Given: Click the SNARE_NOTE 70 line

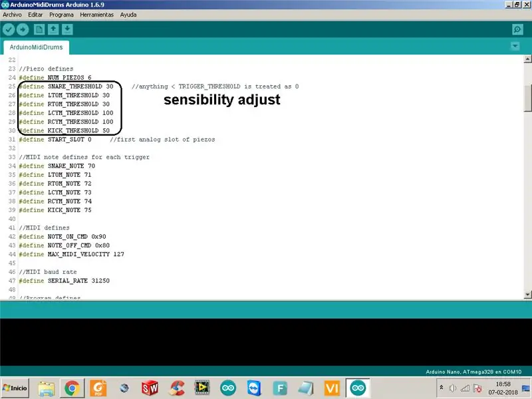Looking at the screenshot, I should coord(57,166).
